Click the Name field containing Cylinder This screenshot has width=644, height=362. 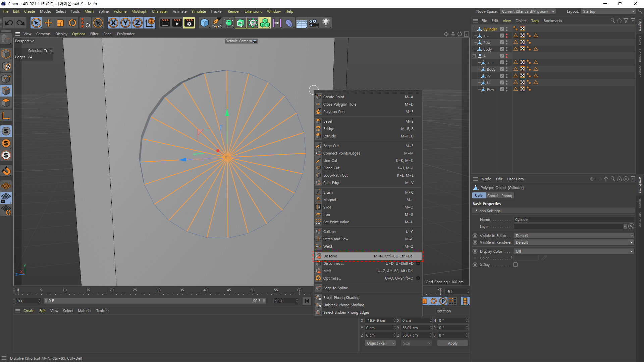(x=574, y=220)
